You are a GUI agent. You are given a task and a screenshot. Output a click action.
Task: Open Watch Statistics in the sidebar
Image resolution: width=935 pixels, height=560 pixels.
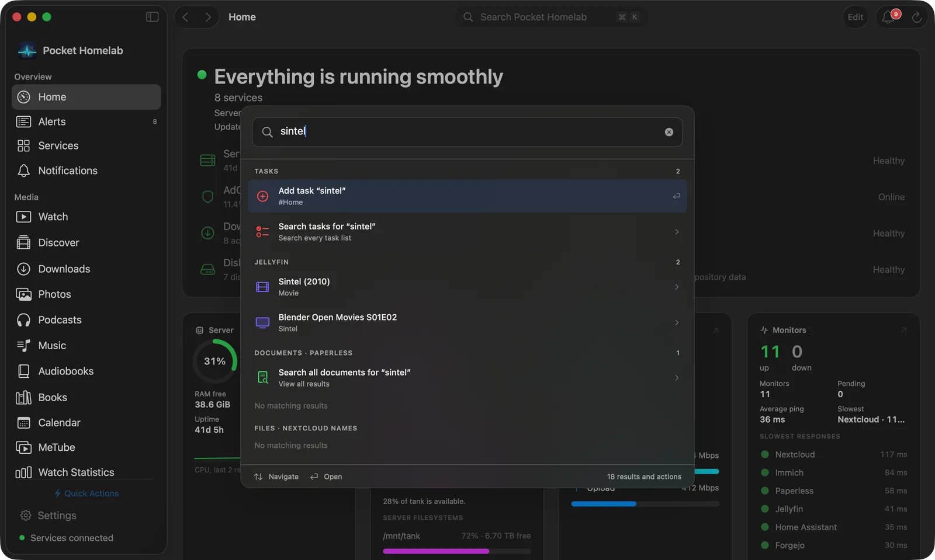coord(86,472)
